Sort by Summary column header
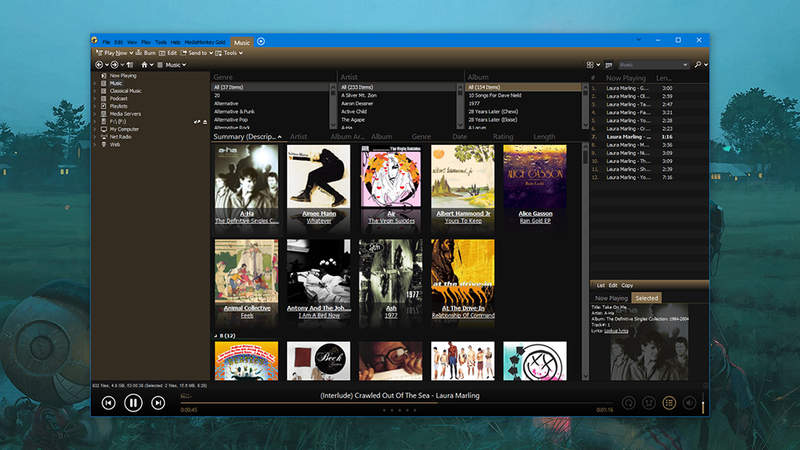Viewport: 800px width, 450px height. pyautogui.click(x=247, y=137)
